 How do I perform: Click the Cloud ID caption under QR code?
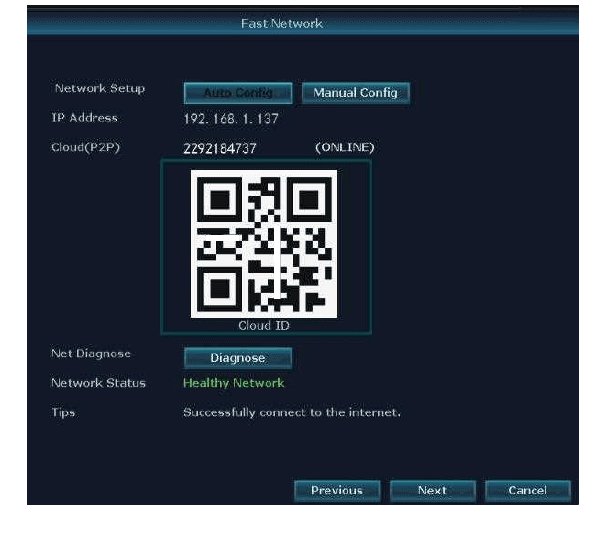tap(264, 326)
